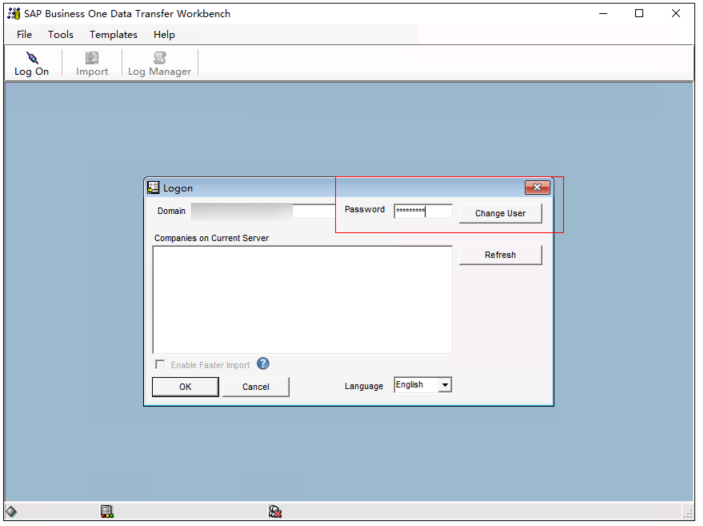The image size is (703, 526).
Task: Enable the Faster Import checkbox
Action: tap(160, 364)
